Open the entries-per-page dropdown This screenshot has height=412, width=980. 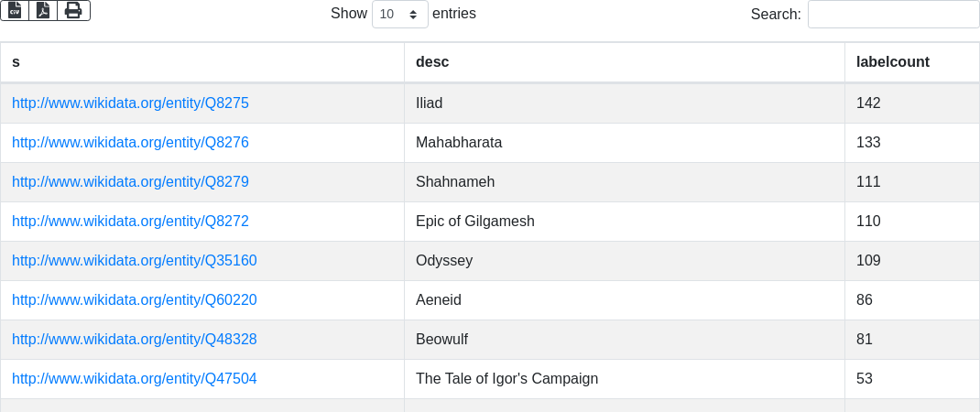[399, 15]
